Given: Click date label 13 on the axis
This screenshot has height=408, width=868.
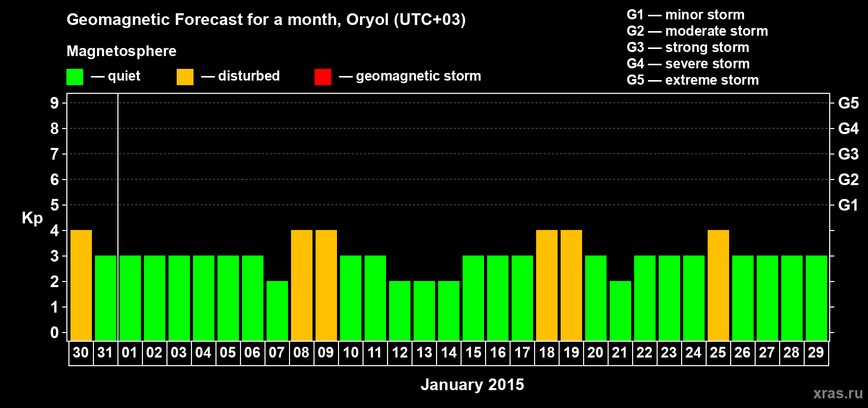Looking at the screenshot, I should (x=424, y=352).
